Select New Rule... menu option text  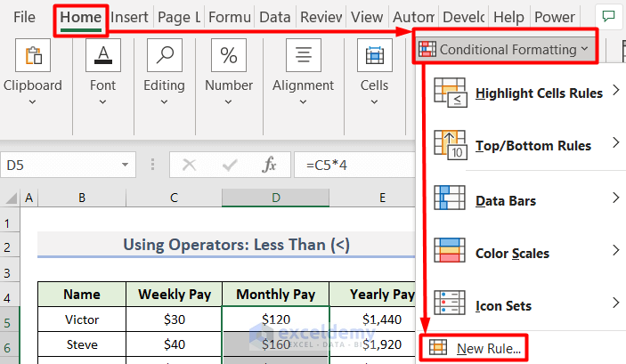489,349
